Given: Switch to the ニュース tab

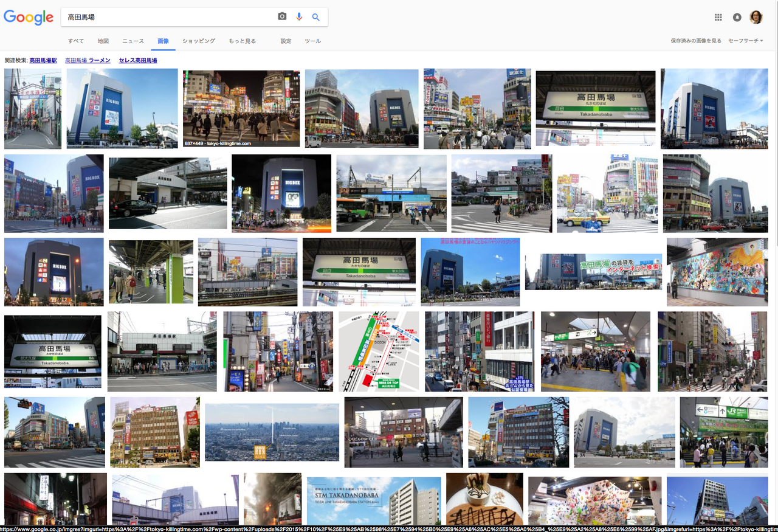Looking at the screenshot, I should pos(133,41).
